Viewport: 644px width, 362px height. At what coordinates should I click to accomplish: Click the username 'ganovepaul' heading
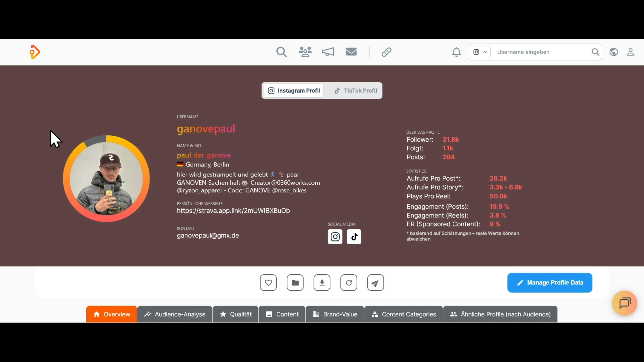(x=206, y=129)
